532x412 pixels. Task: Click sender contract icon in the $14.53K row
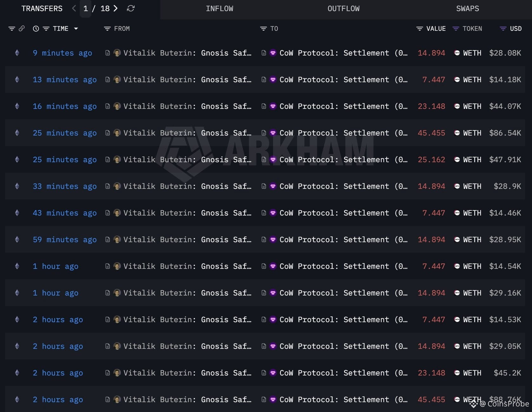click(x=108, y=320)
